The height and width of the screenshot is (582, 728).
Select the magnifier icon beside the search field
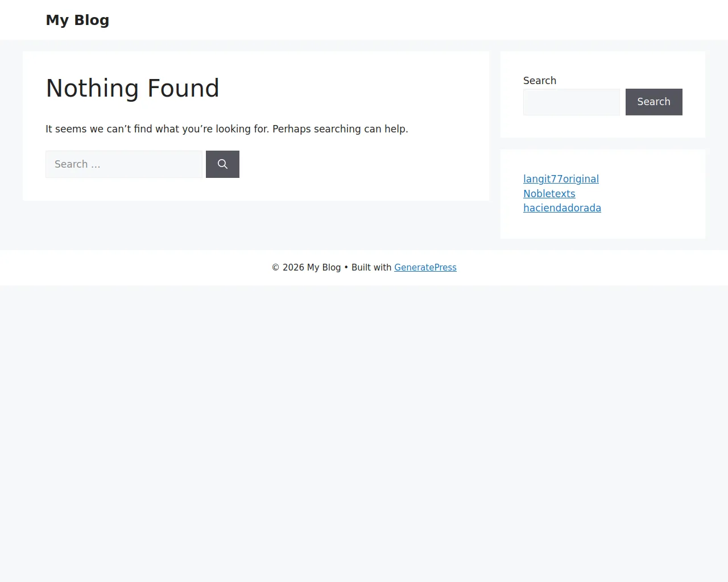click(222, 164)
